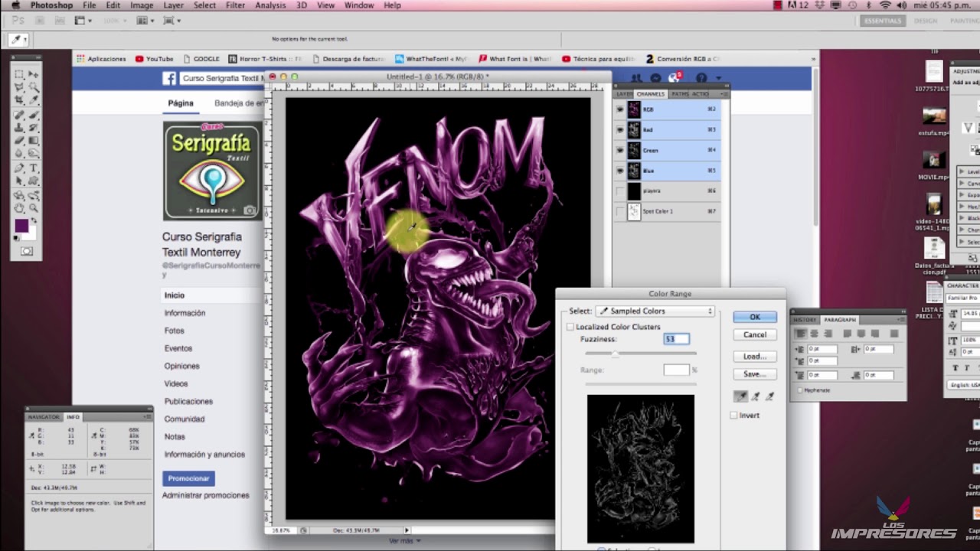Screen dimensions: 980x551
Task: Click the center-align paragraph icon
Action: [x=815, y=334]
